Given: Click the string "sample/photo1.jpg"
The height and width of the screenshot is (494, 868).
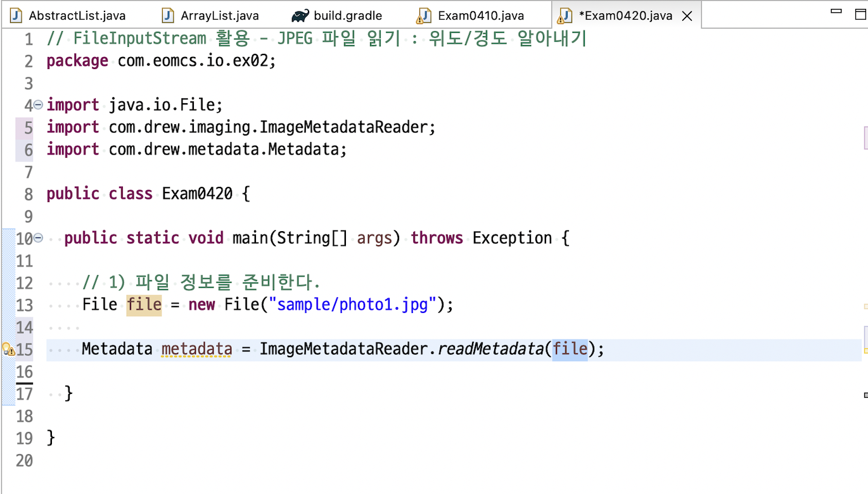Looking at the screenshot, I should click(353, 305).
